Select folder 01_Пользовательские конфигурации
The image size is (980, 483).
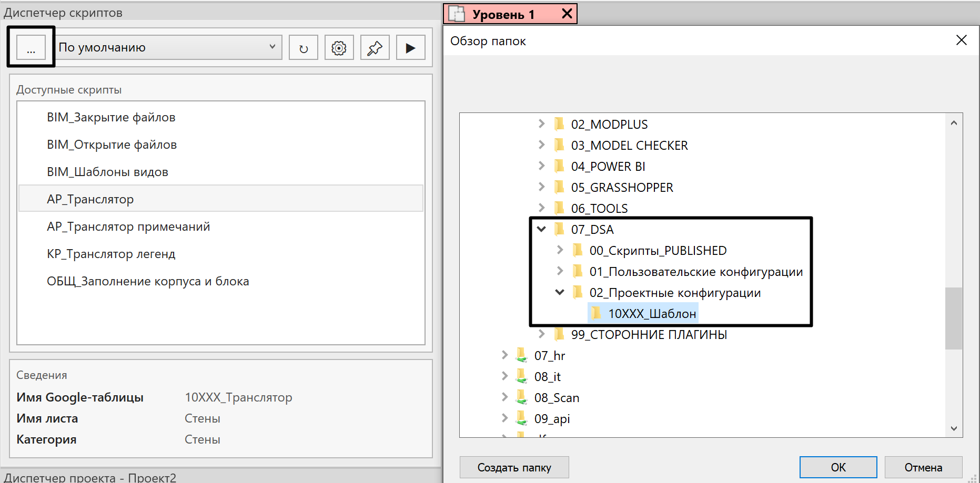click(696, 272)
